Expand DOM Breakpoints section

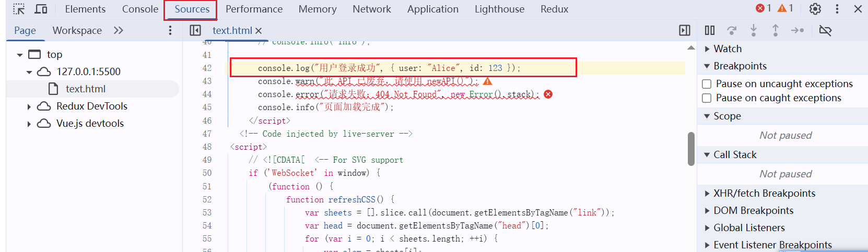click(707, 211)
